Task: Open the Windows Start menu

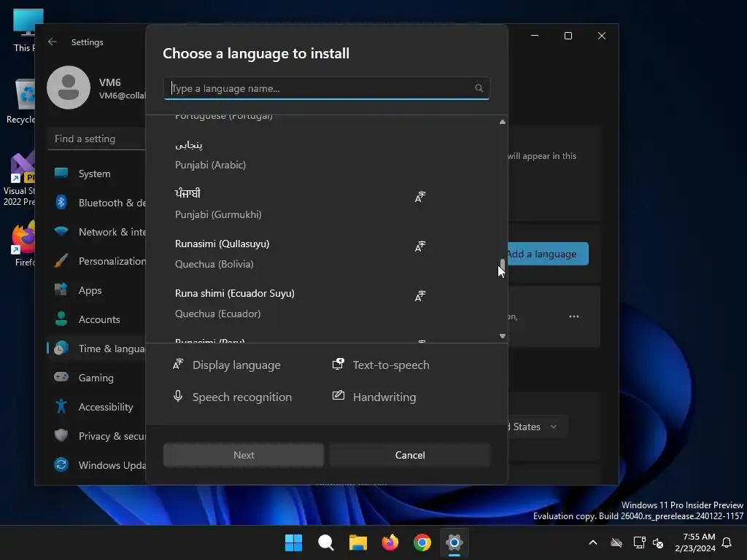Action: click(293, 542)
